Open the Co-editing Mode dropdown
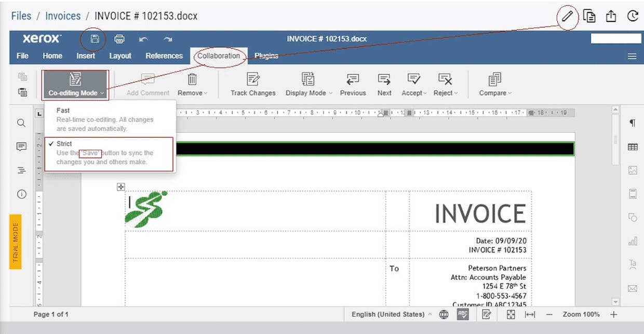 pos(75,85)
